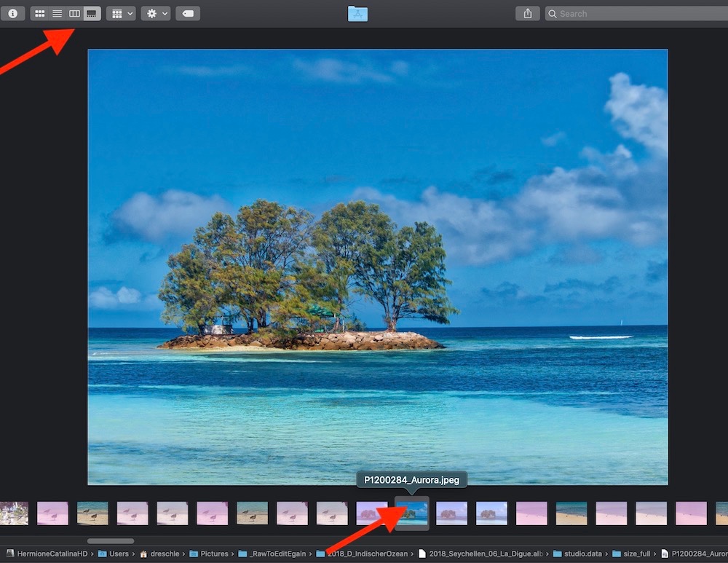This screenshot has height=563, width=728.
Task: Click the horizontal thumbnail strip scrollbar
Action: click(x=111, y=540)
